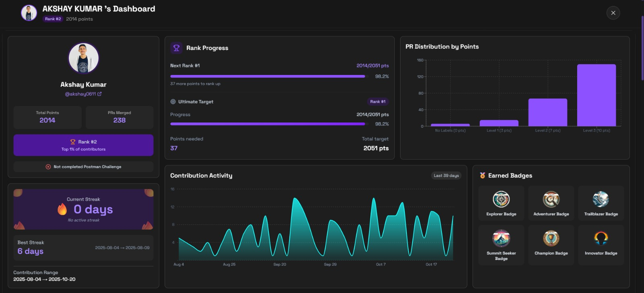Click the Champion Badge icon
Screen dimensions: 644x293
pos(551,238)
